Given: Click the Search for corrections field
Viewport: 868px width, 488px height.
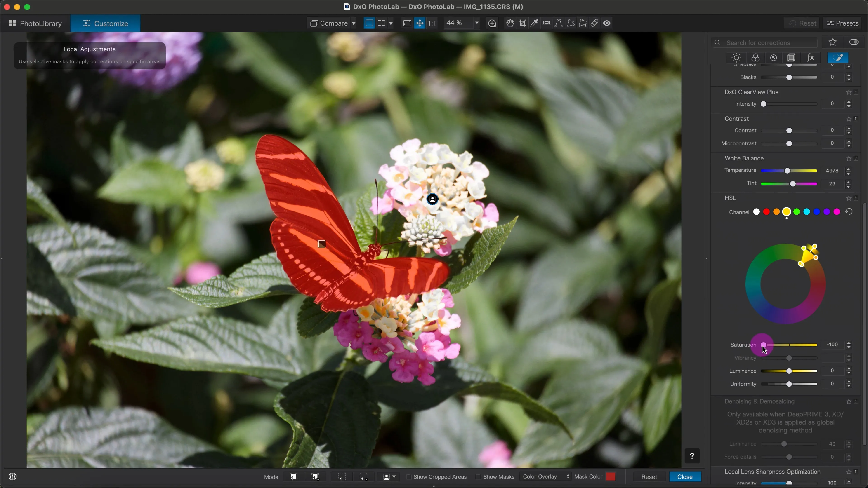Looking at the screenshot, I should point(768,42).
